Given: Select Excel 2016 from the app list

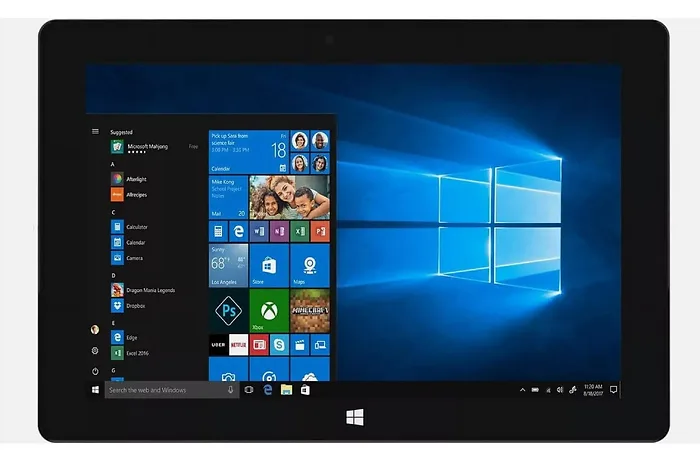Looking at the screenshot, I should click(x=137, y=353).
